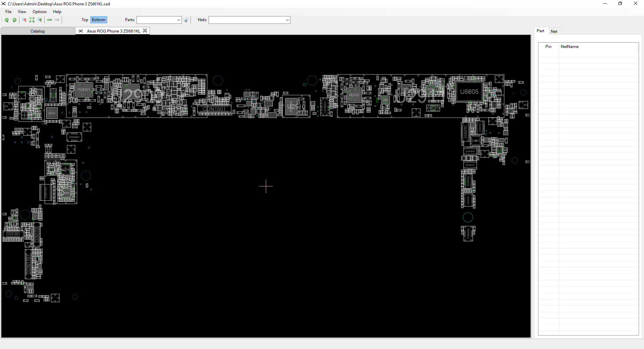
Task: Switch to the Net panel tab
Action: (554, 31)
